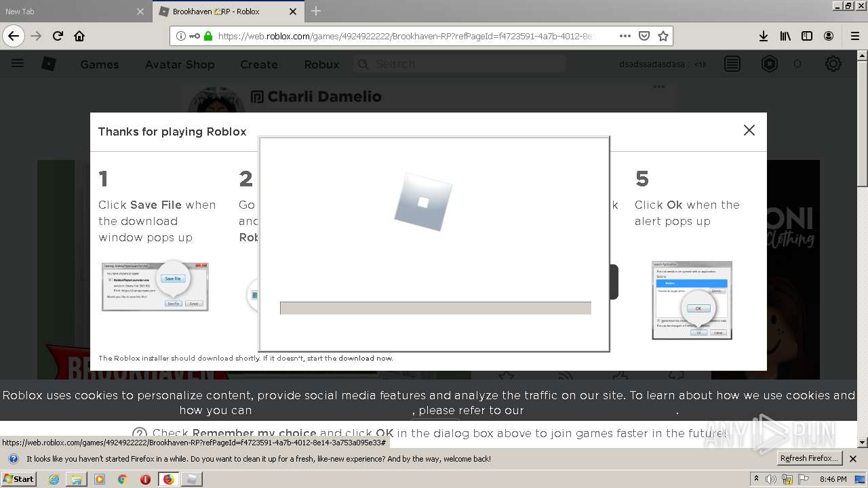Viewport: 868px width, 488px height.
Task: Click the Refresh Firefox button
Action: (809, 459)
